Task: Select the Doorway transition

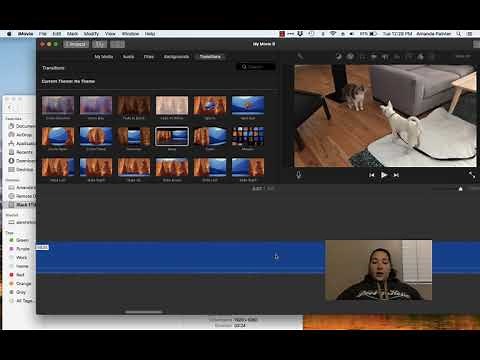Action: pos(134,136)
